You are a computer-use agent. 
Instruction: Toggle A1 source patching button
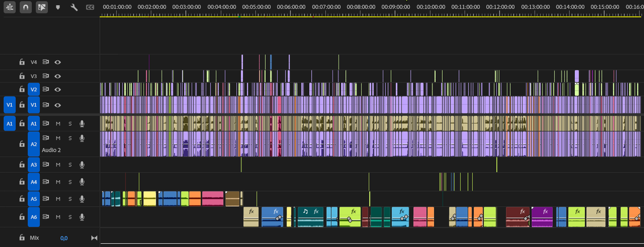9,123
